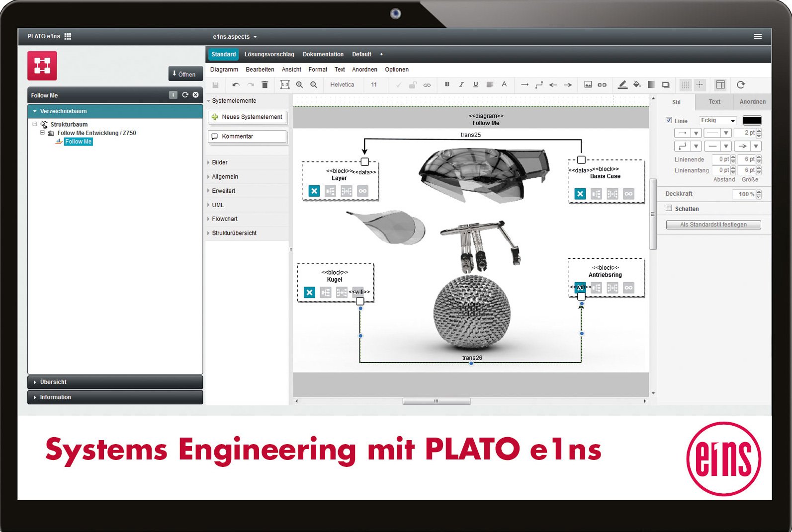Open the PLATO e1ns app grid

[68, 36]
